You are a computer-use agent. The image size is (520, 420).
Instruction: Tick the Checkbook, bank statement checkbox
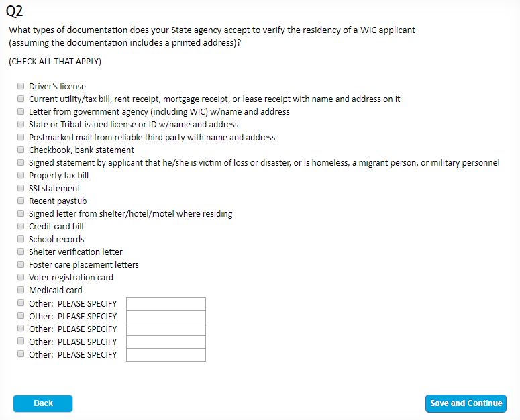[21, 150]
